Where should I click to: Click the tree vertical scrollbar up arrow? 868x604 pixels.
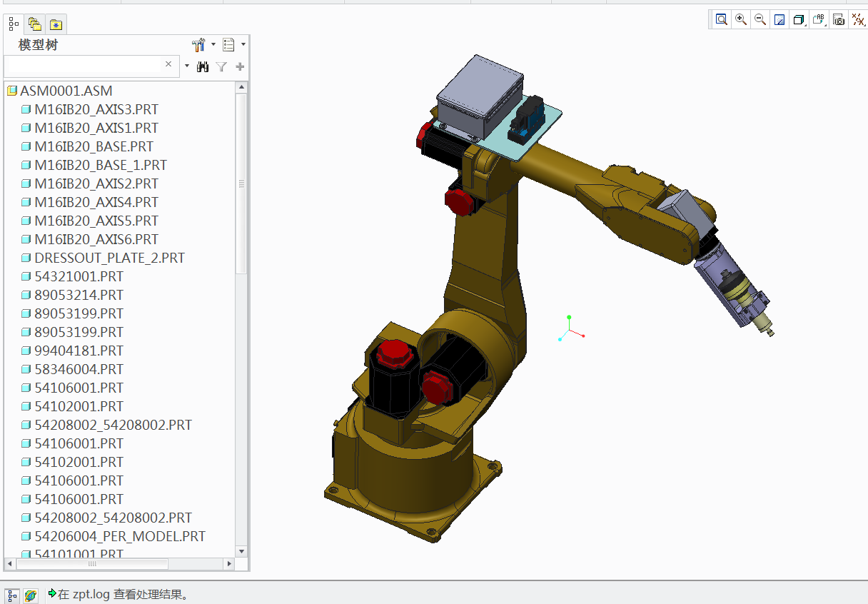(241, 87)
